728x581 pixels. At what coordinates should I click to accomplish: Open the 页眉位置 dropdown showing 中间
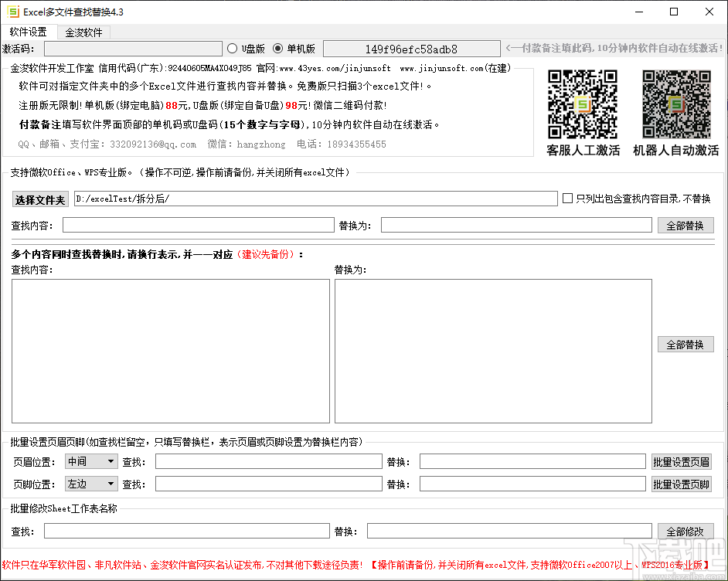coord(90,460)
